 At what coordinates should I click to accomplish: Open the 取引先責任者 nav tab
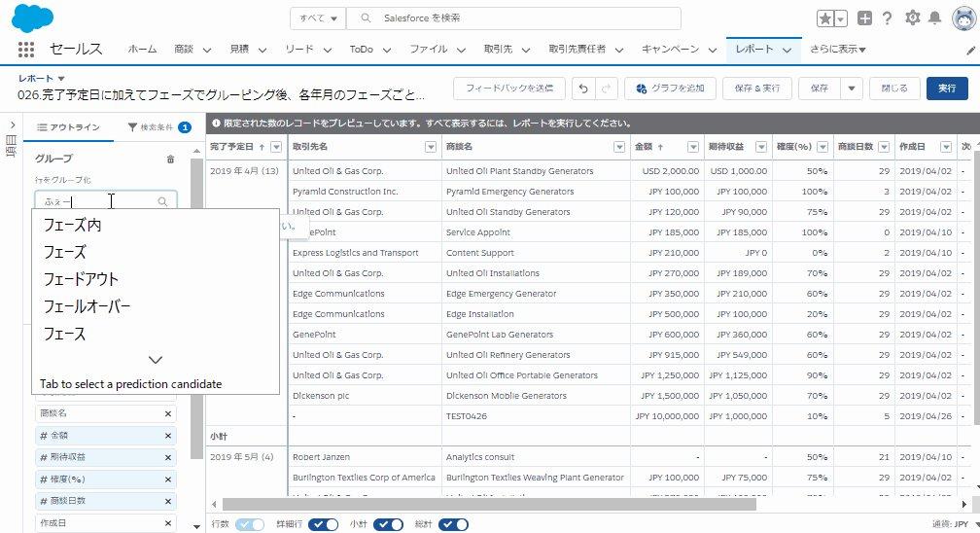click(577, 50)
